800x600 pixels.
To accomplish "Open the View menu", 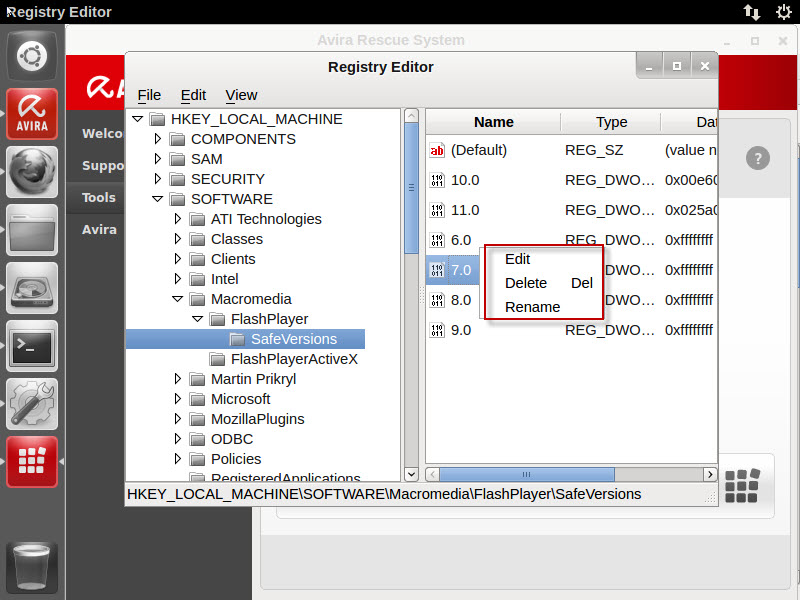I will 241,95.
